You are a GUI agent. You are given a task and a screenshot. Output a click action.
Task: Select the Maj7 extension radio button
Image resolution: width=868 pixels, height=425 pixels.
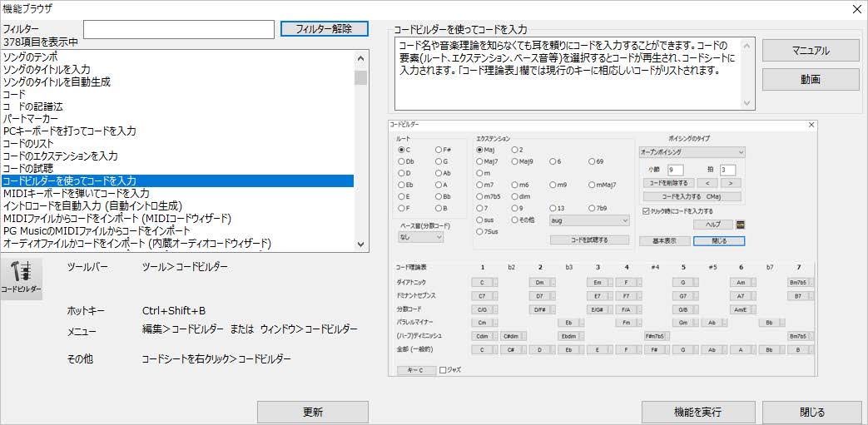click(x=479, y=161)
